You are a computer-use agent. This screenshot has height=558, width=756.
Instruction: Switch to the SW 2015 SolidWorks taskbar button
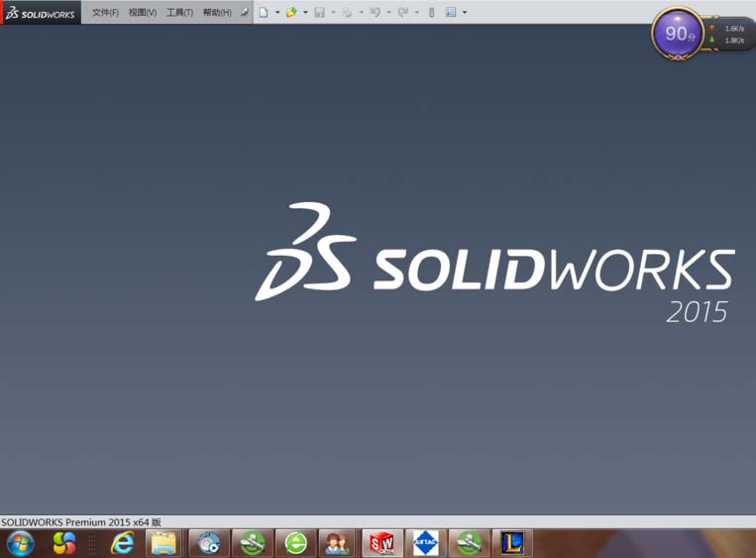click(381, 543)
